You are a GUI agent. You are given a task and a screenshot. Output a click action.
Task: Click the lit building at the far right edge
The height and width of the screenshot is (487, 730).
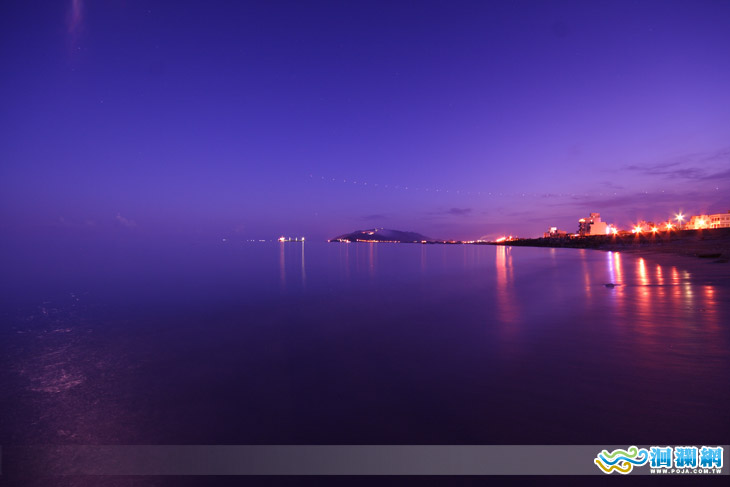click(x=716, y=220)
